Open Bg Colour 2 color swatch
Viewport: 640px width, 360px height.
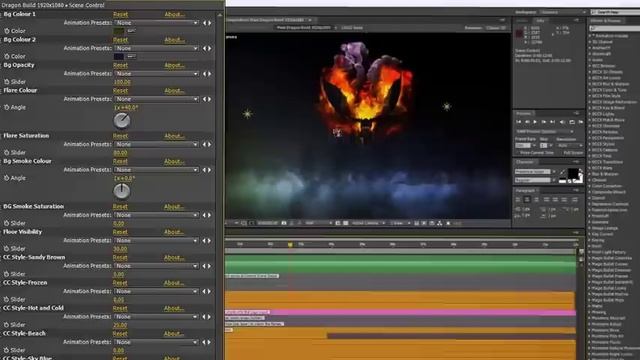pyautogui.click(x=119, y=56)
